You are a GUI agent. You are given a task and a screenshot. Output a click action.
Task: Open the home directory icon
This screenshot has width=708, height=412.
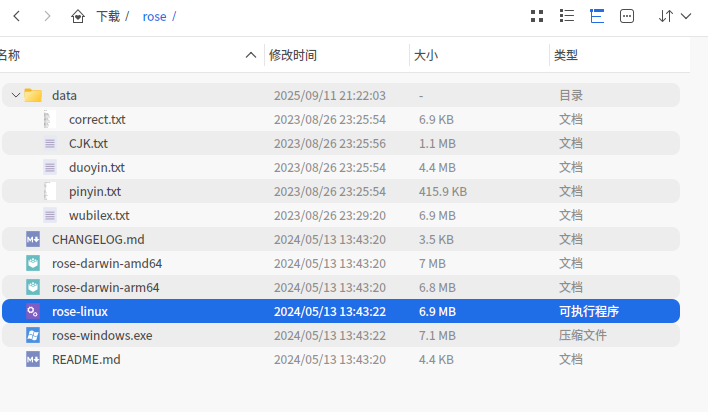78,17
